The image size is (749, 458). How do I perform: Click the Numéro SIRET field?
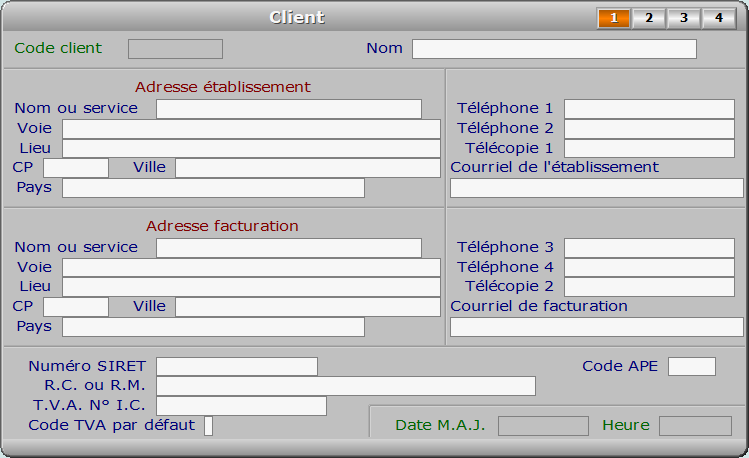pyautogui.click(x=237, y=366)
